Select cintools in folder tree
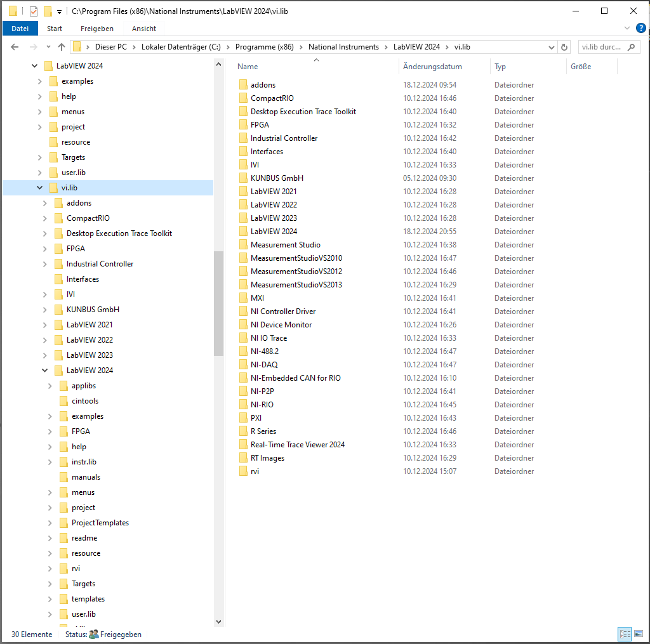The width and height of the screenshot is (650, 644). tap(85, 401)
